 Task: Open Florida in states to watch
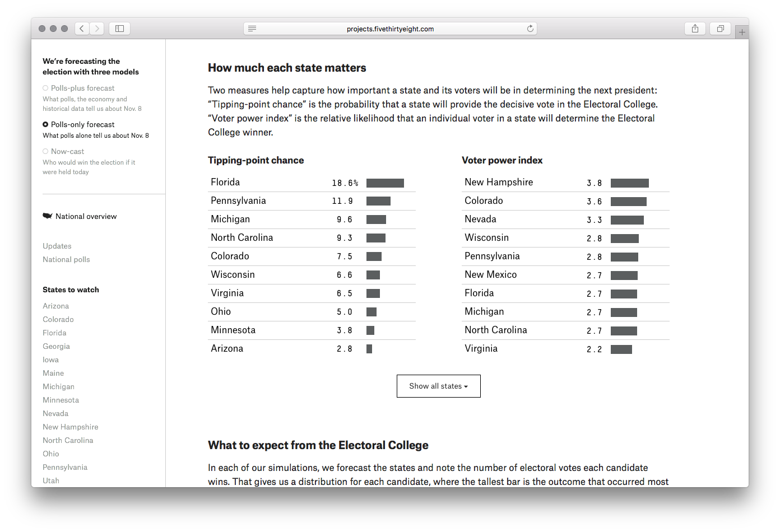point(54,333)
